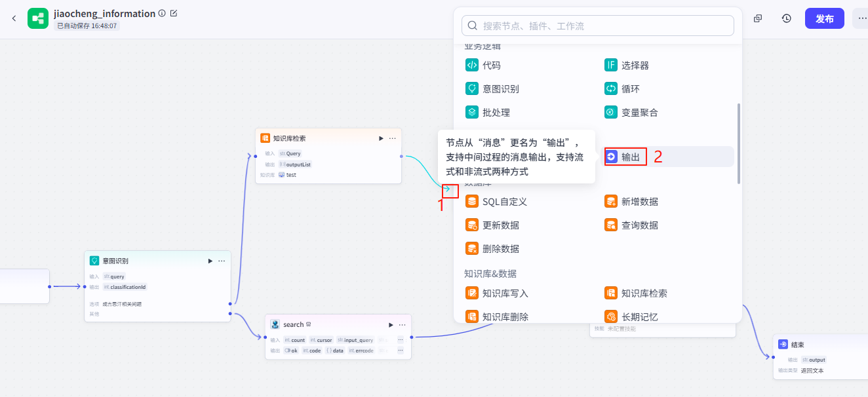The width and height of the screenshot is (868, 397).
Task: Run the search plugin node with play
Action: click(x=391, y=324)
